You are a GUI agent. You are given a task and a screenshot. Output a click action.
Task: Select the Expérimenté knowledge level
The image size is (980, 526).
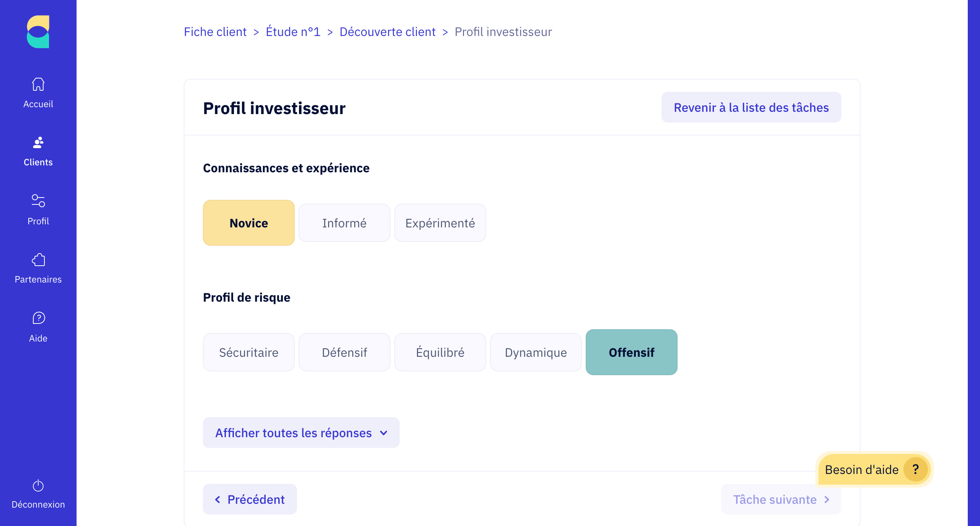click(440, 222)
